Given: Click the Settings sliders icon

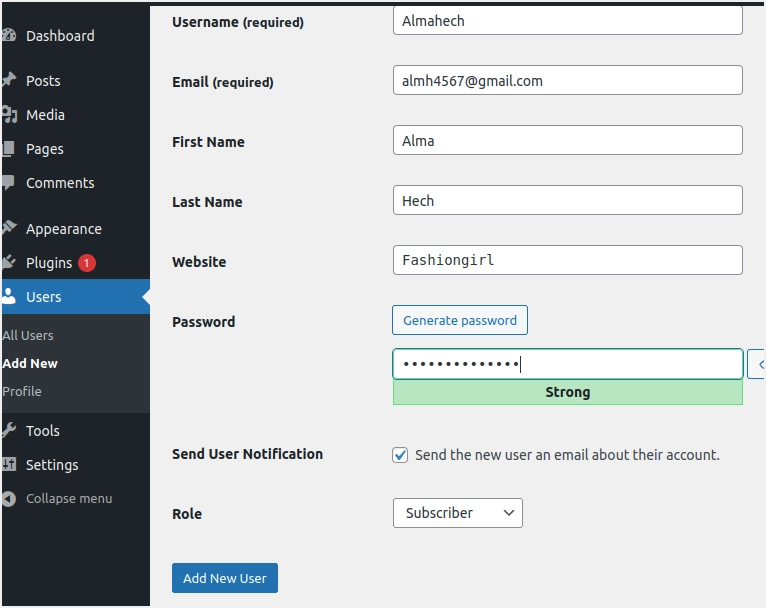Looking at the screenshot, I should click(9, 465).
